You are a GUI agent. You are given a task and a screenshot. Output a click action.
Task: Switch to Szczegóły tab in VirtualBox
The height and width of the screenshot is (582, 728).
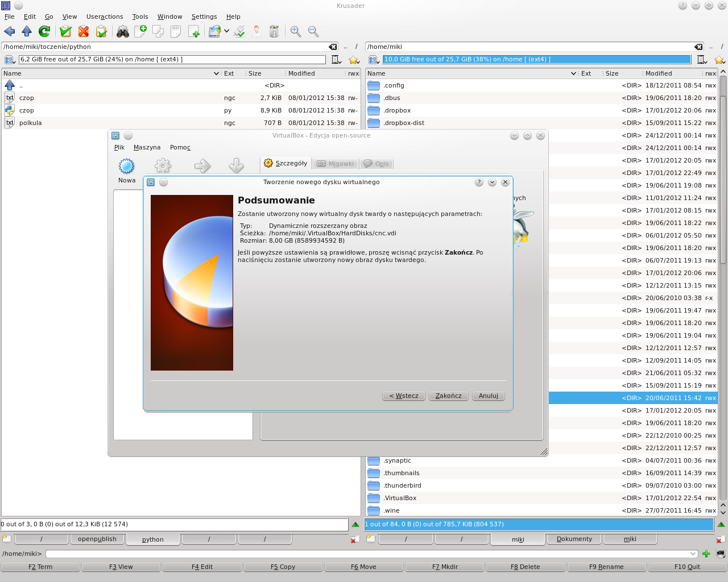coord(286,164)
